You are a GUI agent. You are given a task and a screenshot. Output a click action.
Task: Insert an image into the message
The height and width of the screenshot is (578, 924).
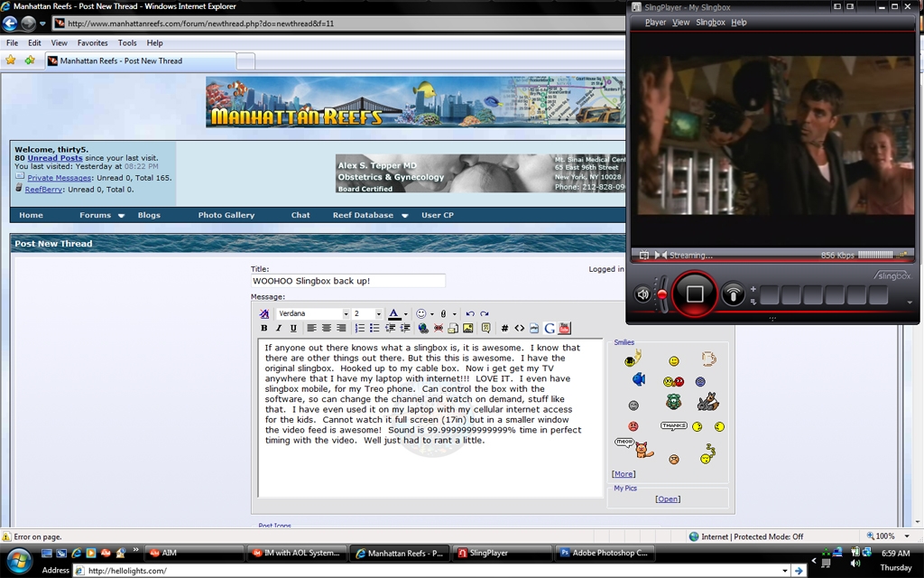coord(468,328)
